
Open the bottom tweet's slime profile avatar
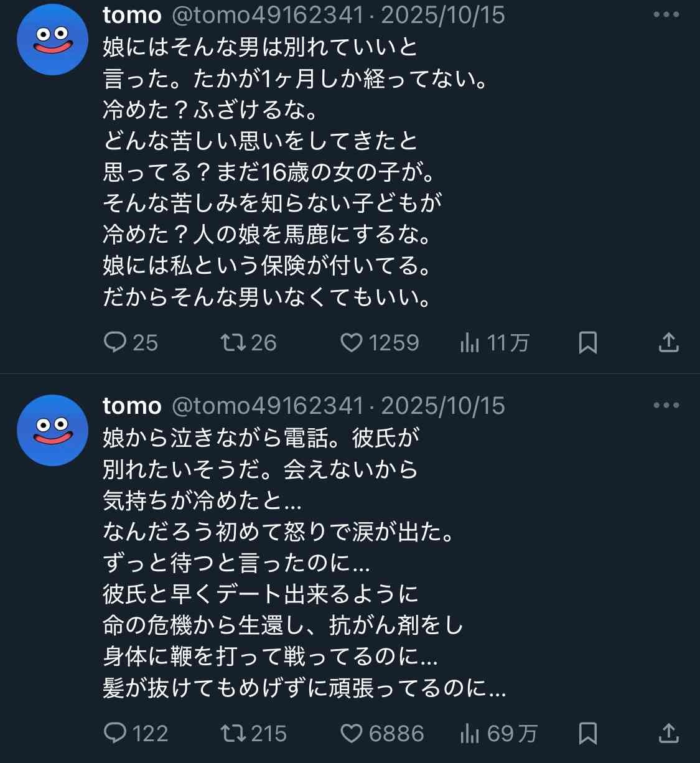tap(53, 430)
